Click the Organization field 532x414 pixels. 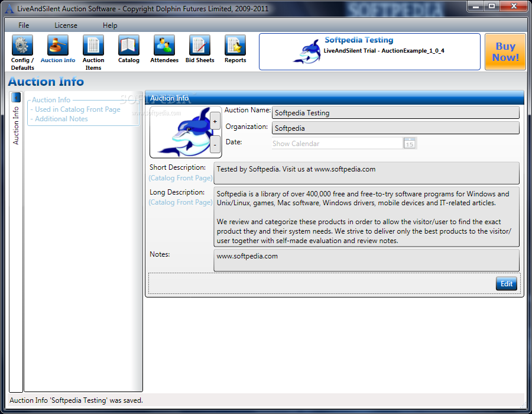click(395, 128)
